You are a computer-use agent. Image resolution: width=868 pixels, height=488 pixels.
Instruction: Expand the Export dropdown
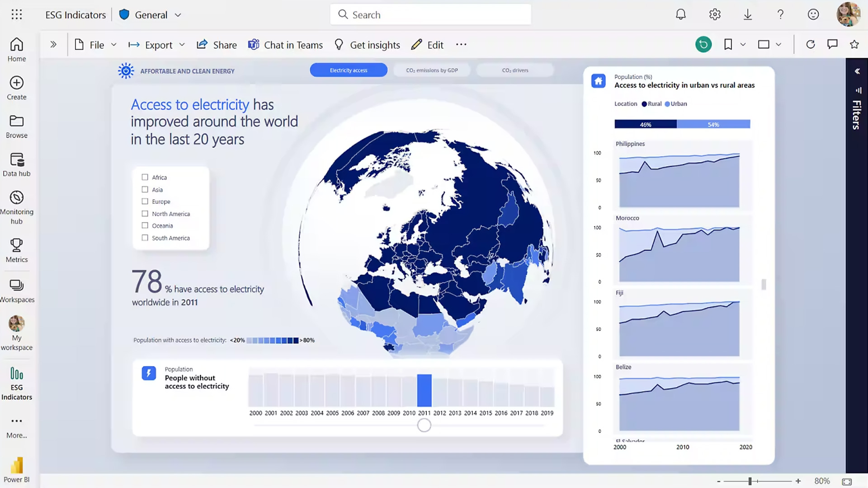coord(182,44)
